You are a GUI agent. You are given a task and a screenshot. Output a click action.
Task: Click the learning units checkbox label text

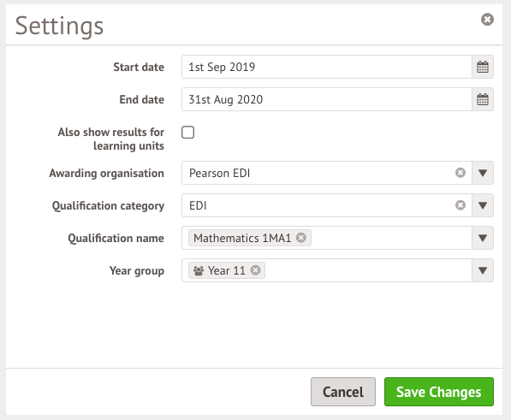point(110,139)
